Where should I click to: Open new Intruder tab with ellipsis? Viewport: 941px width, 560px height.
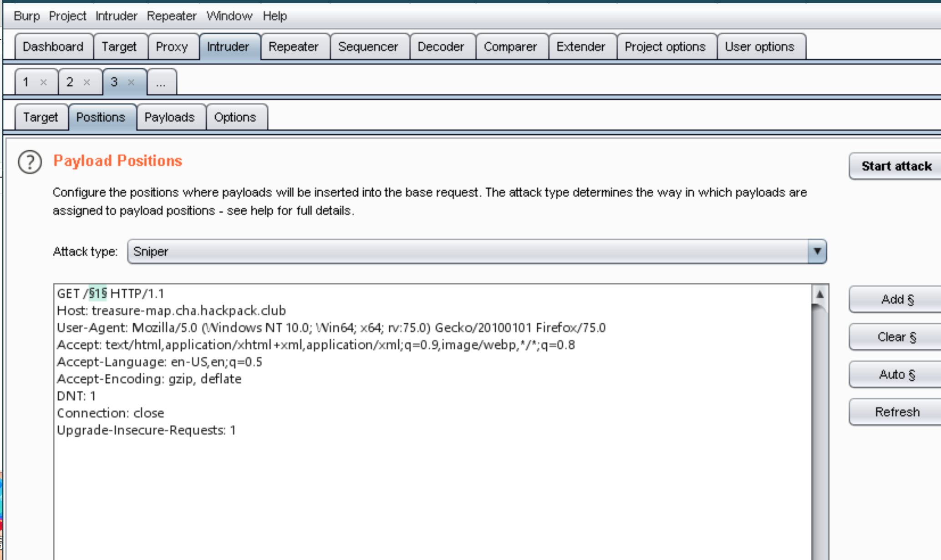coord(161,83)
